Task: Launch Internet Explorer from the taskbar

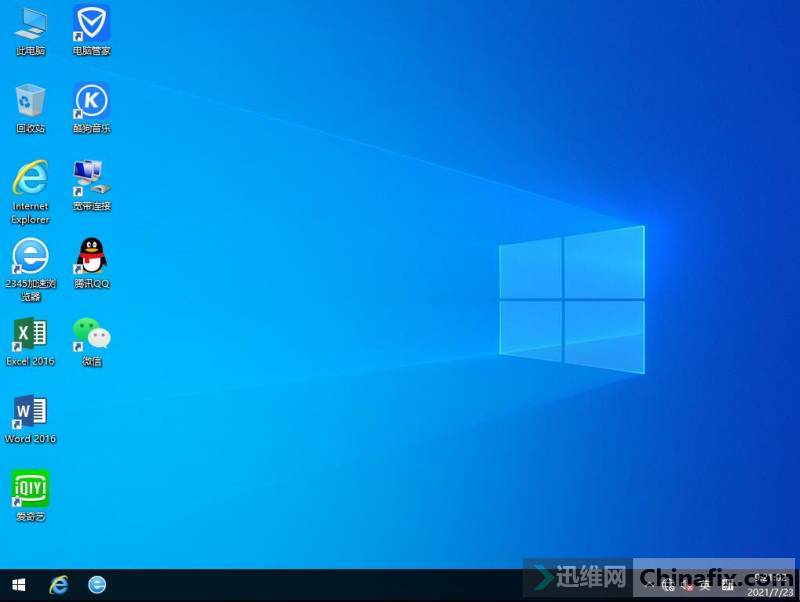Action: point(59,585)
